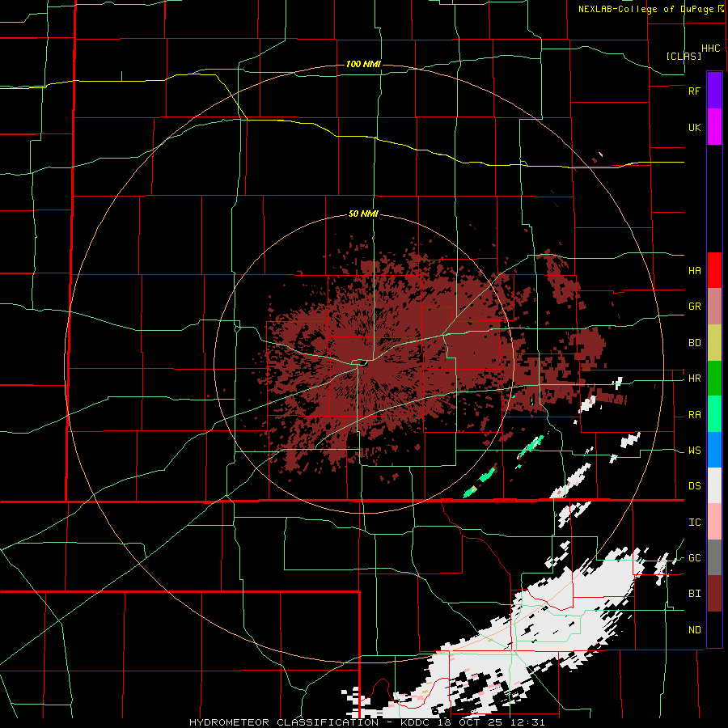
Task: Click the ND black legend swatch
Action: tap(714, 629)
